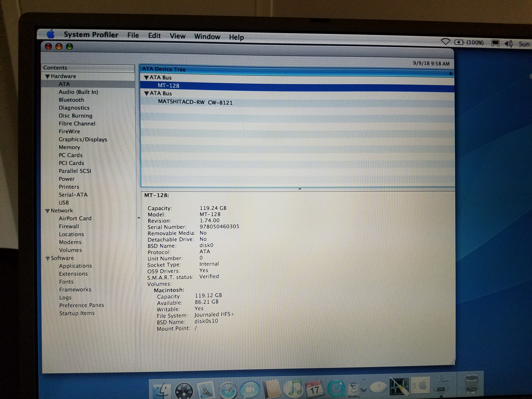
Task: Open the Trash in the Dock
Action: tap(471, 384)
